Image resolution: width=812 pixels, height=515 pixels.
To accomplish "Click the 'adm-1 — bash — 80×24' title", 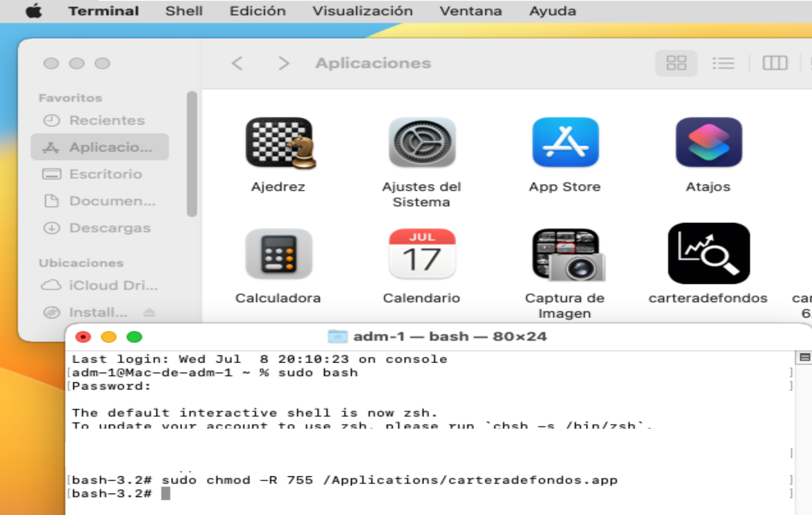I will pyautogui.click(x=450, y=337).
